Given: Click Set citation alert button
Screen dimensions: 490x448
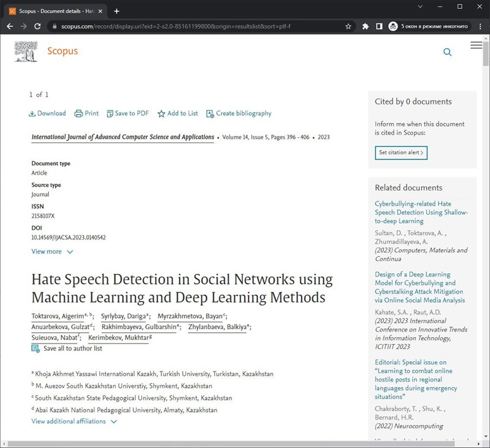Looking at the screenshot, I should point(401,152).
